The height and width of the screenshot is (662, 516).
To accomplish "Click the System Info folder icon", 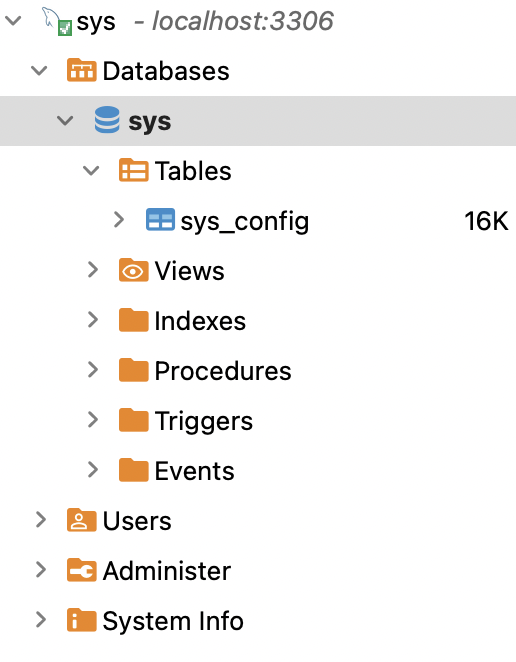I will click(81, 620).
